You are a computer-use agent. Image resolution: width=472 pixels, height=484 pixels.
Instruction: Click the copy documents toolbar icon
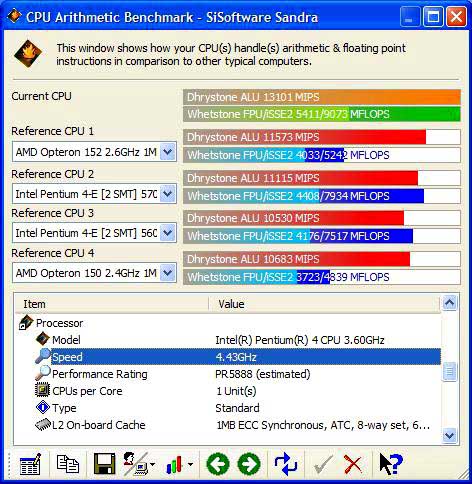[68, 464]
